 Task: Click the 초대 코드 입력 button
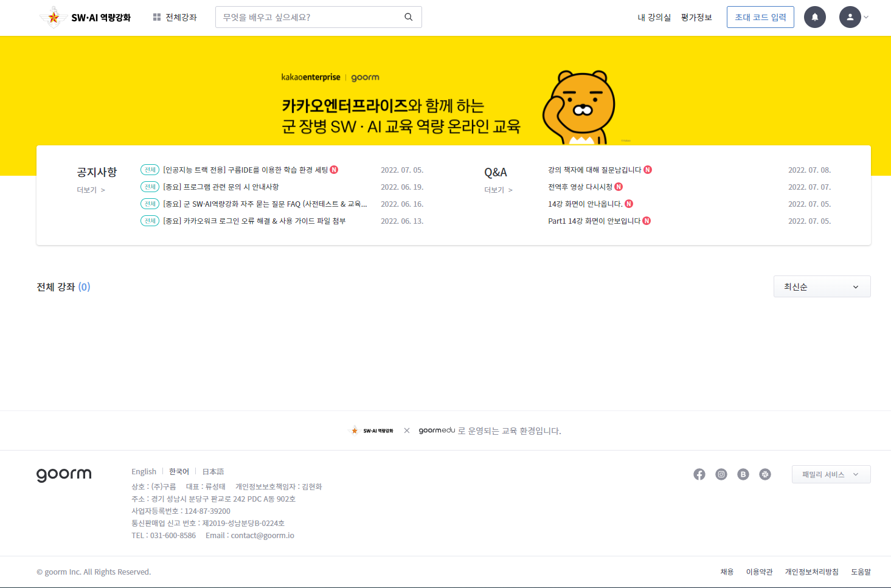(760, 17)
